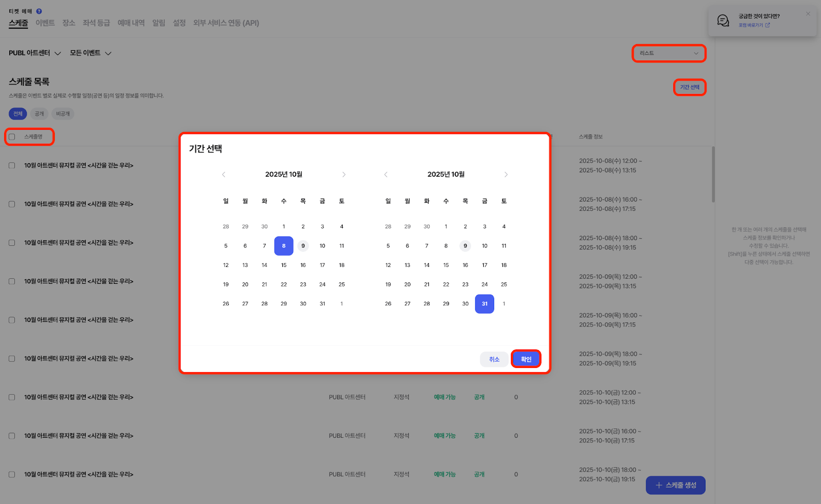Go to next month in left calendar
Viewport: 821px width, 504px height.
[344, 175]
